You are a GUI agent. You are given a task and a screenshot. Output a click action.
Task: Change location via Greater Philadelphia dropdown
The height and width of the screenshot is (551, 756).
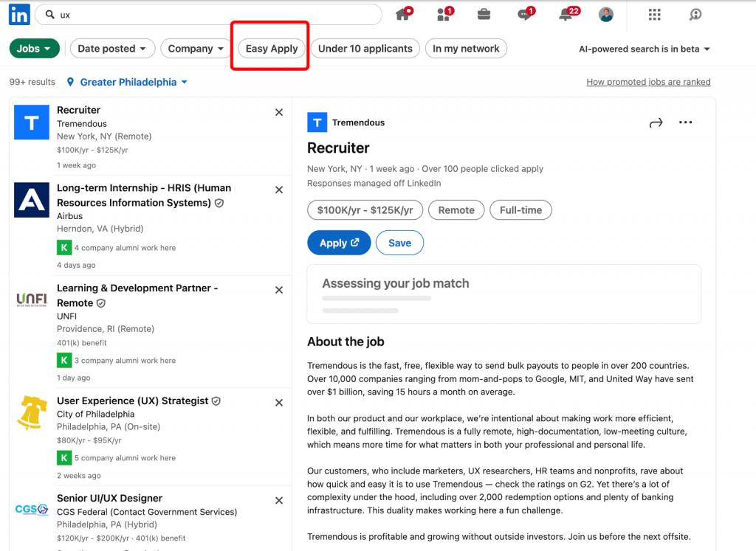point(126,82)
